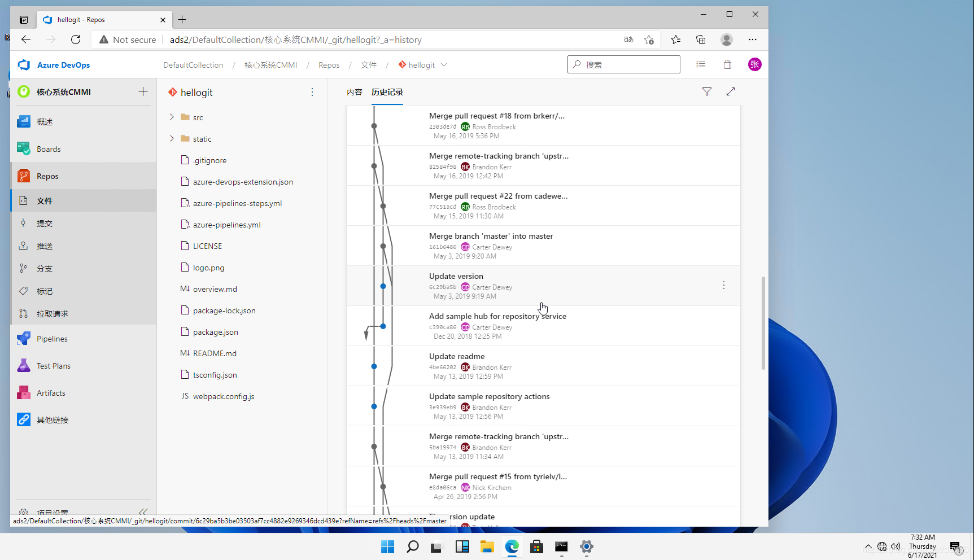Open azure-pipelines-steps.yml file
Image resolution: width=974 pixels, height=560 pixels.
point(237,203)
